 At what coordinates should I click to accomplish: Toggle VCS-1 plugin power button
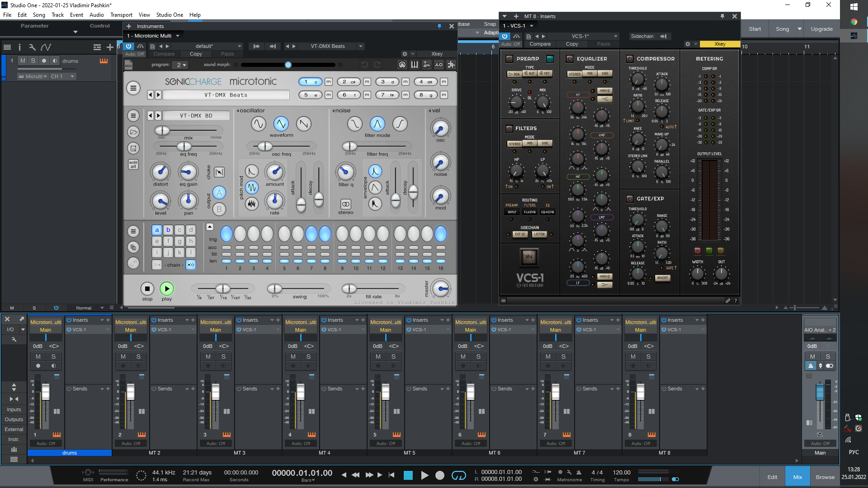505,36
